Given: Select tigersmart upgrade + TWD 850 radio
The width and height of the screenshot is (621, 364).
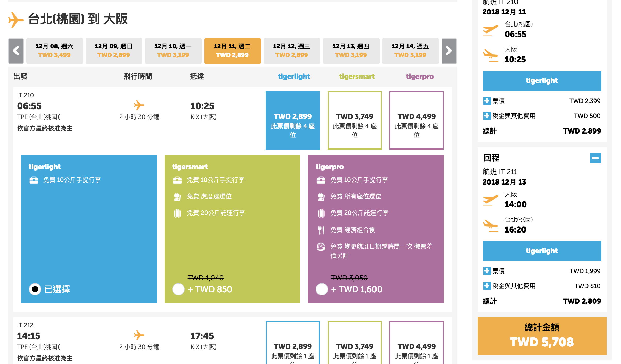Looking at the screenshot, I should coord(178,289).
